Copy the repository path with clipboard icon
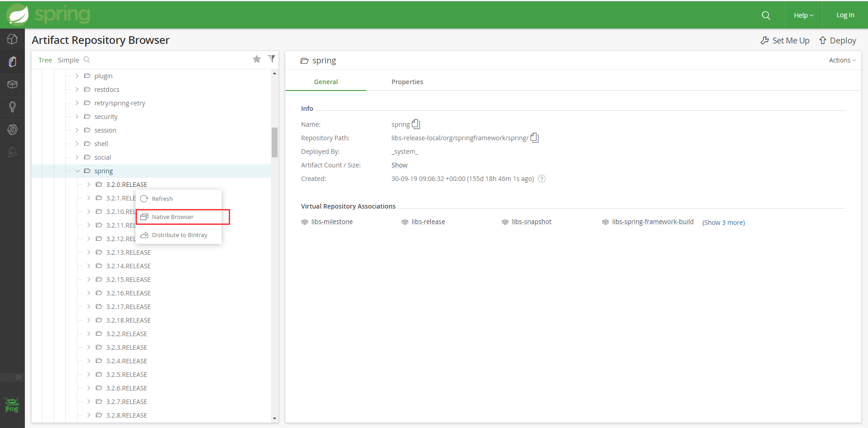The image size is (868, 428). click(x=534, y=138)
